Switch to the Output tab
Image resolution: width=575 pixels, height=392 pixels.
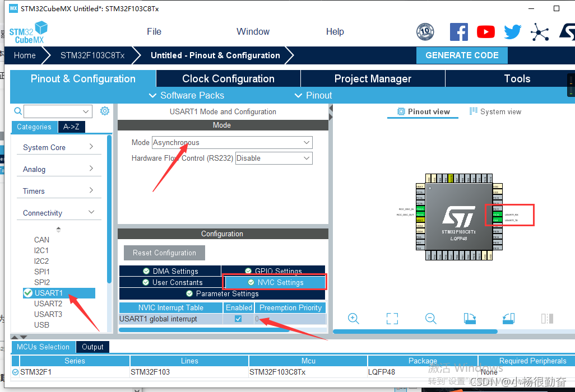click(x=92, y=347)
